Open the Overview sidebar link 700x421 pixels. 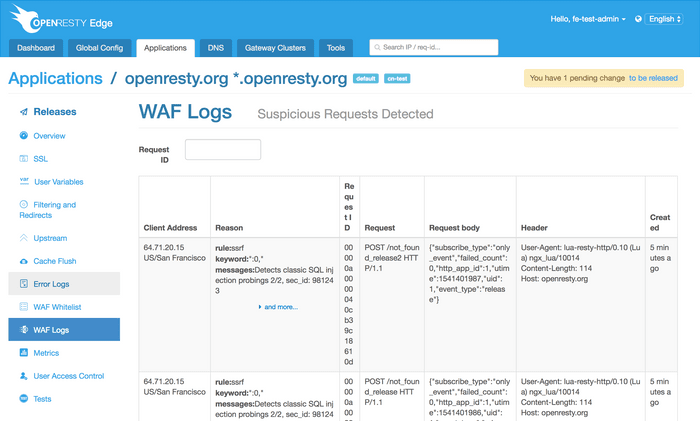pyautogui.click(x=49, y=136)
